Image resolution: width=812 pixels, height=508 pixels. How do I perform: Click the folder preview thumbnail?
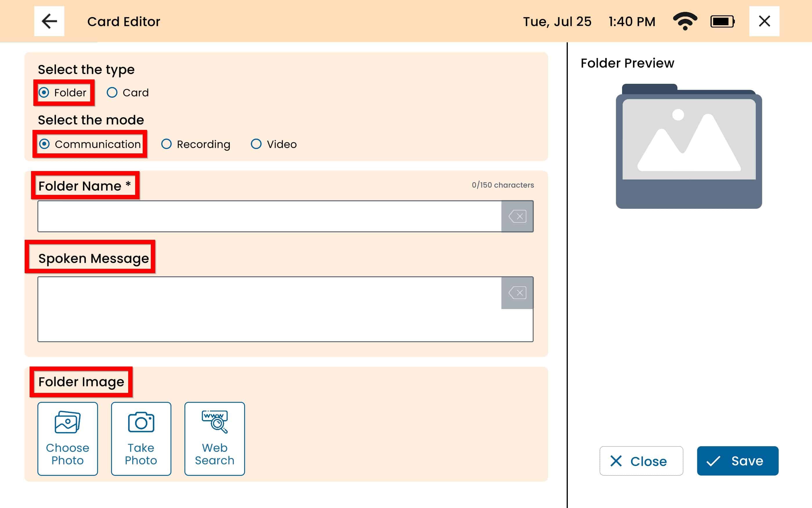[x=689, y=146]
